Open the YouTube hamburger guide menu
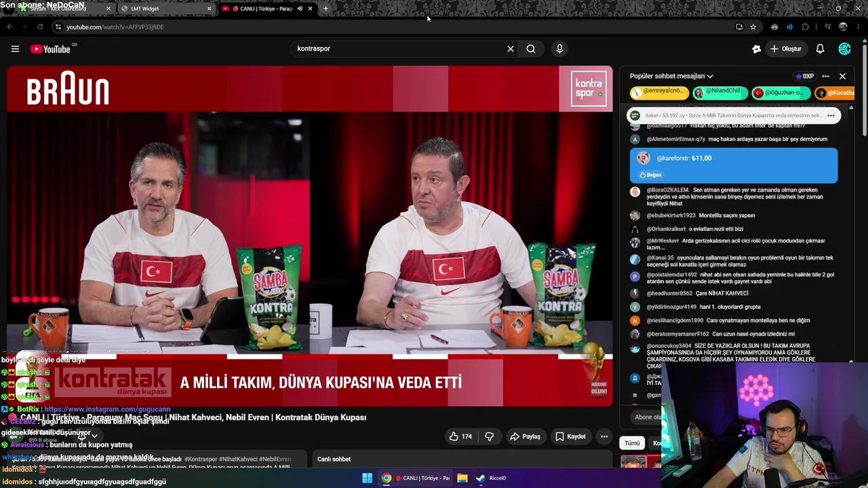868x488 pixels. coord(15,49)
